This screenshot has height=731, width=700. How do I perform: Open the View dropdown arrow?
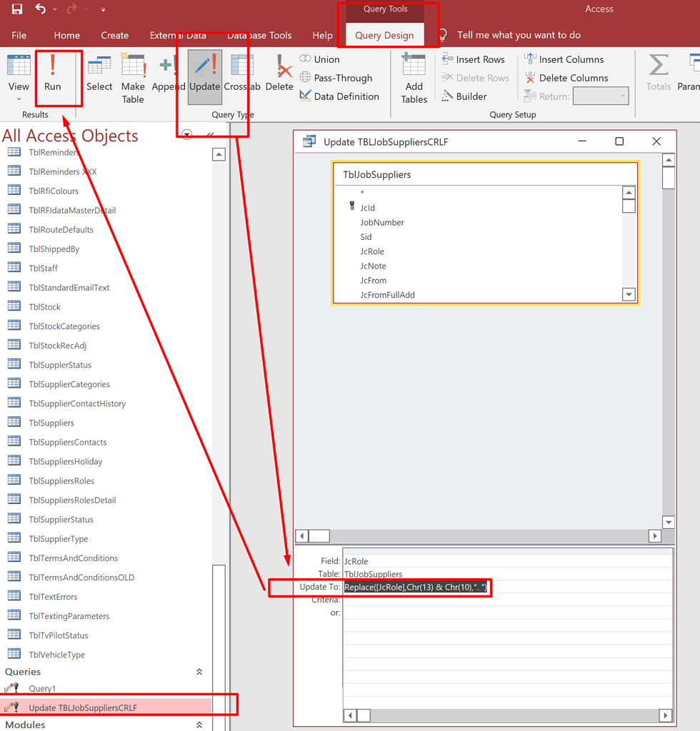coord(19,98)
